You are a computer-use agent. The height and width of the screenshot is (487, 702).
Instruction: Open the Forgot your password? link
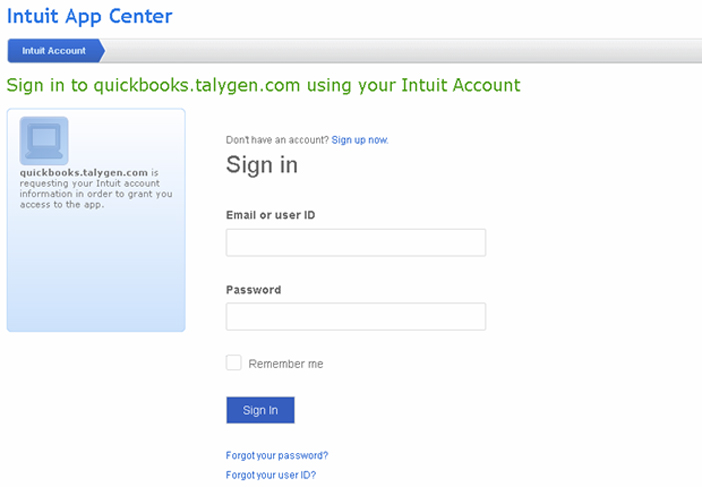[277, 456]
